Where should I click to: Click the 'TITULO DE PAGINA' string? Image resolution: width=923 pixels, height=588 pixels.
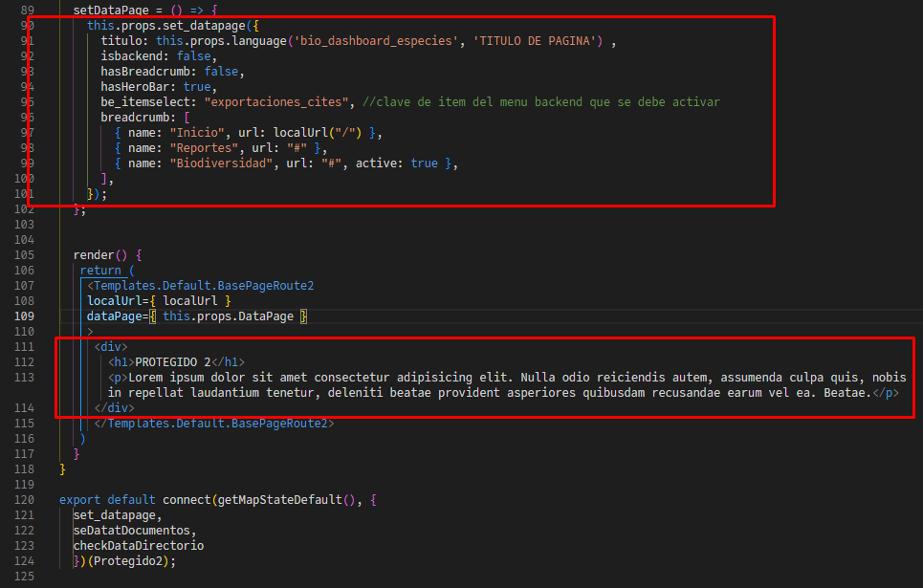coord(535,40)
